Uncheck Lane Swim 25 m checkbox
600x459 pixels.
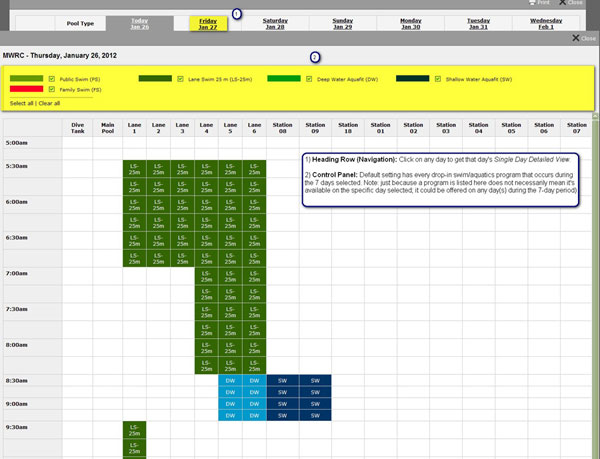tap(180, 78)
